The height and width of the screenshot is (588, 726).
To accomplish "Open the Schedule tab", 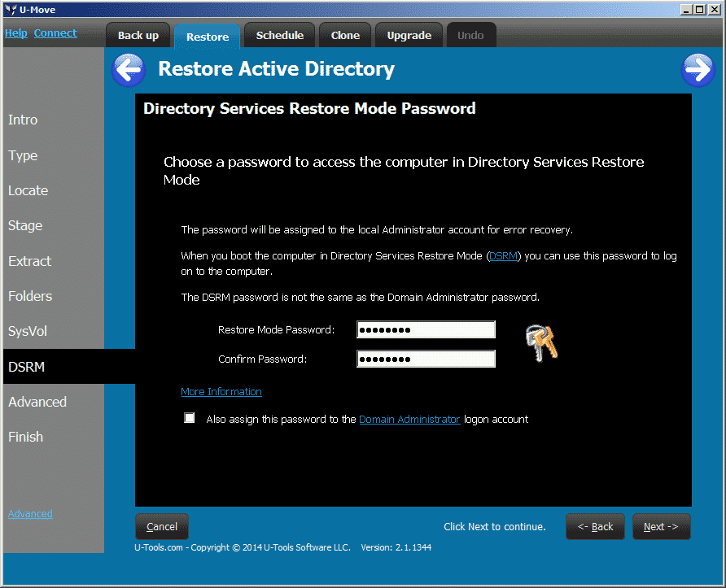I will tap(280, 35).
